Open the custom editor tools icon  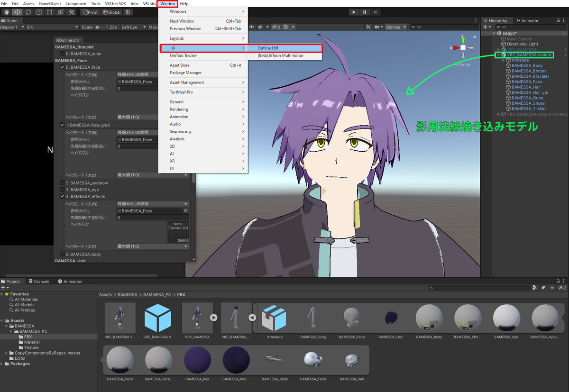[72, 12]
